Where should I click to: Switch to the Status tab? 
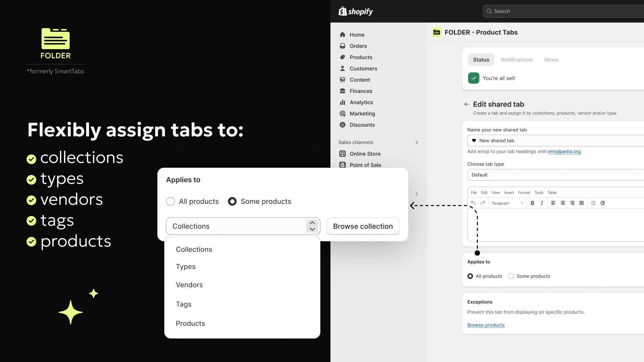point(481,60)
